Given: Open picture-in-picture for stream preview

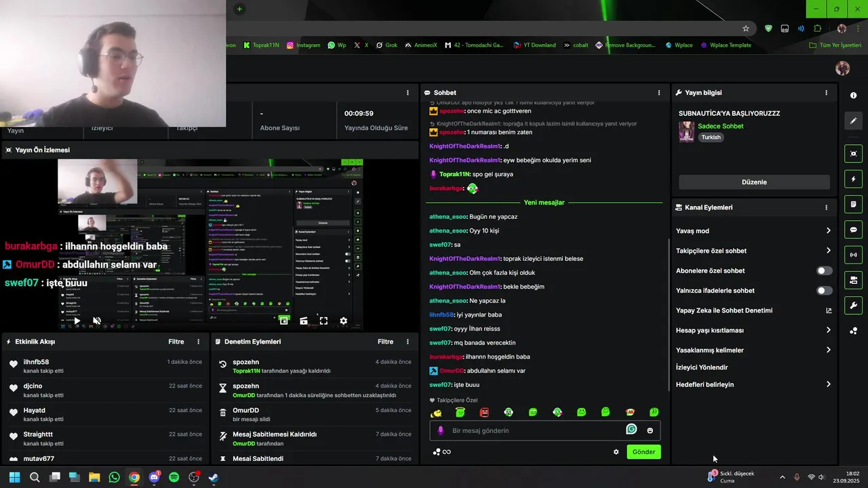Looking at the screenshot, I should tap(284, 321).
